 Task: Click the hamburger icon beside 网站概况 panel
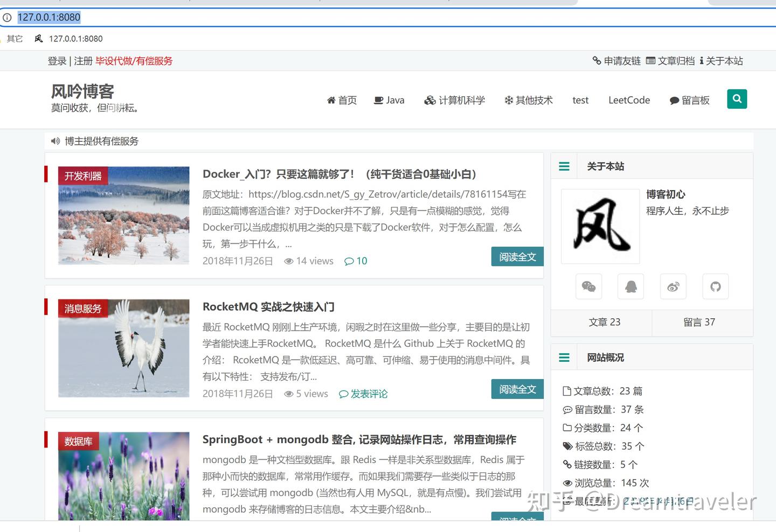(x=564, y=356)
